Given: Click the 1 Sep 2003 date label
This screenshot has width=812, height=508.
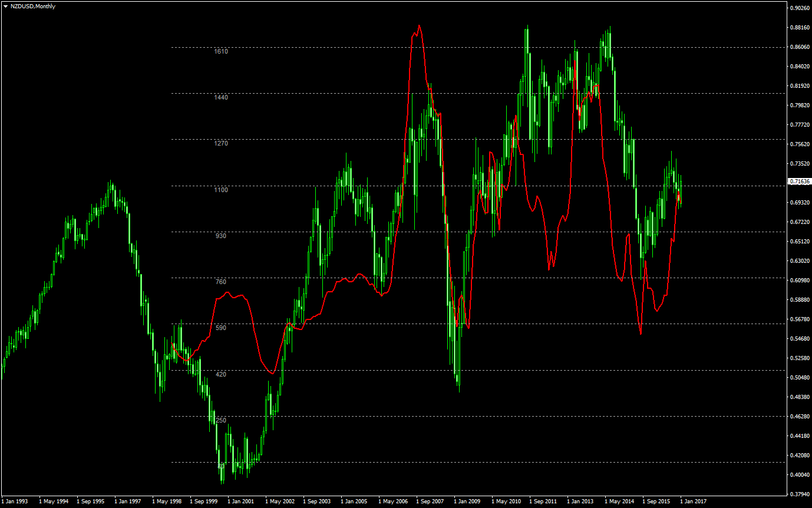Looking at the screenshot, I should coord(318,502).
